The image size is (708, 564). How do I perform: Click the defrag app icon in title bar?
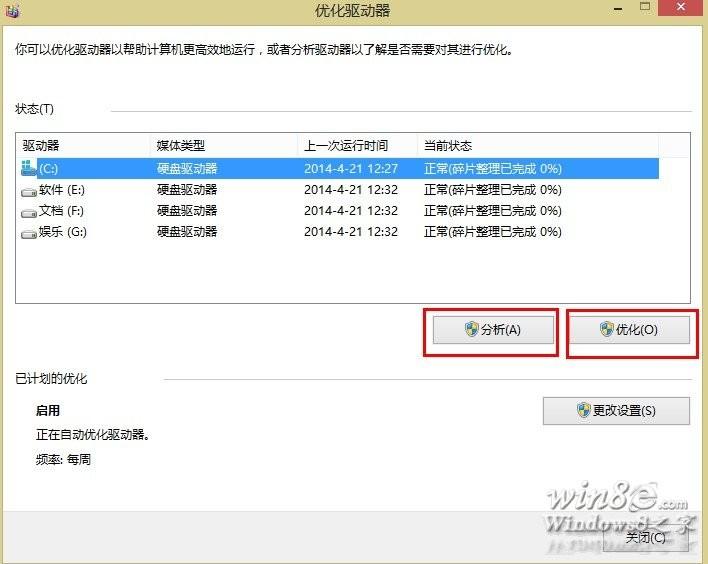(13, 10)
